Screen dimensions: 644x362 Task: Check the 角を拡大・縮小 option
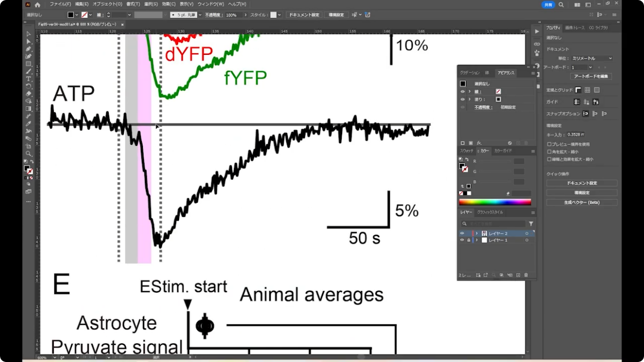[549, 152]
